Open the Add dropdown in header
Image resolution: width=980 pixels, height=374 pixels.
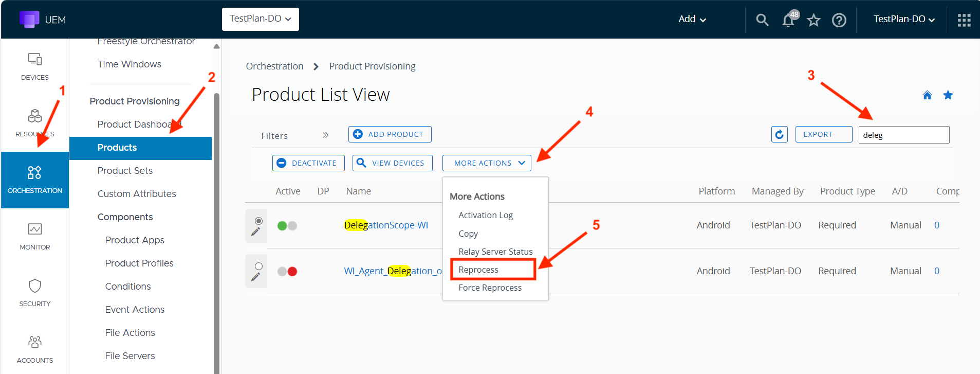click(x=692, y=19)
